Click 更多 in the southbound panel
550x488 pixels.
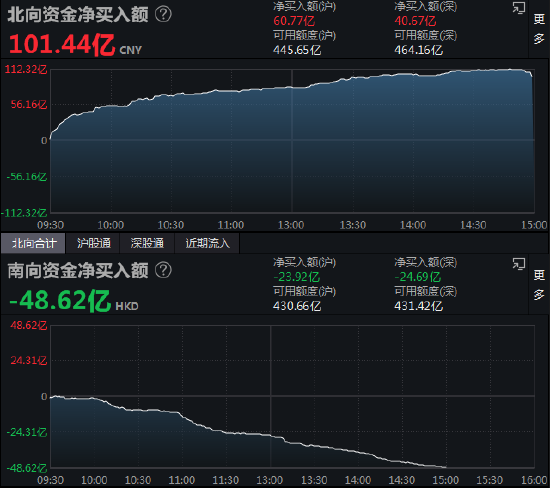tap(539, 285)
